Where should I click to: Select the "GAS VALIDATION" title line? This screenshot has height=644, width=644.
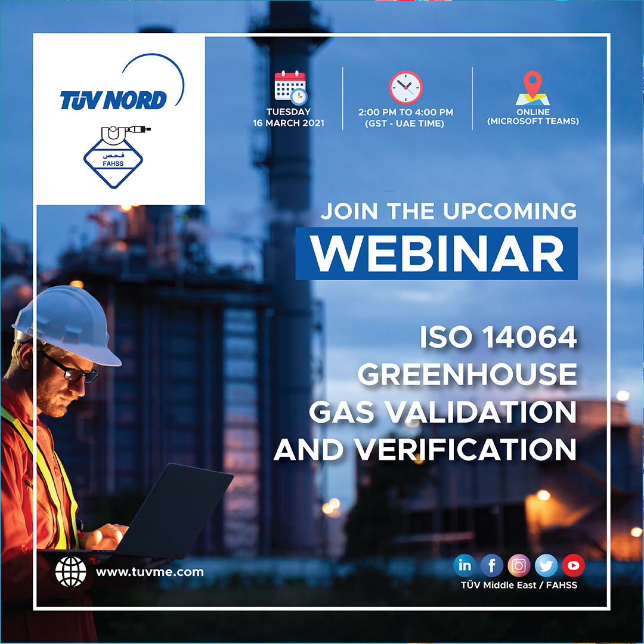coord(442,412)
